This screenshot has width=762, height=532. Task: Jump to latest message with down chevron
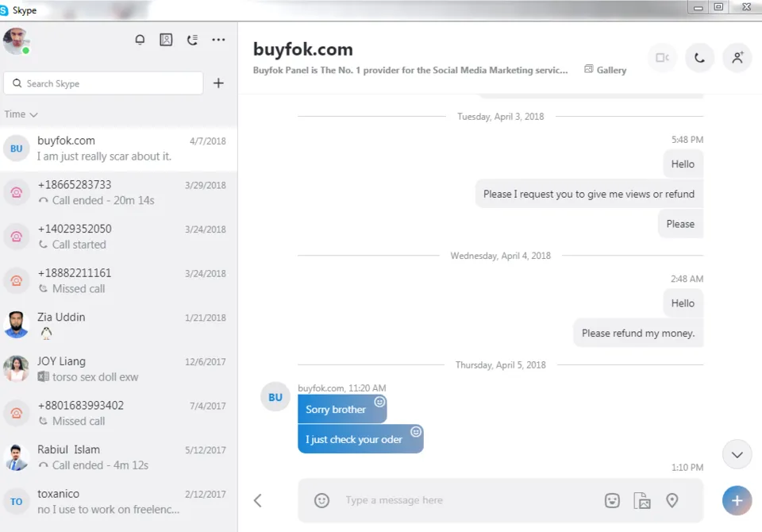[x=737, y=455]
